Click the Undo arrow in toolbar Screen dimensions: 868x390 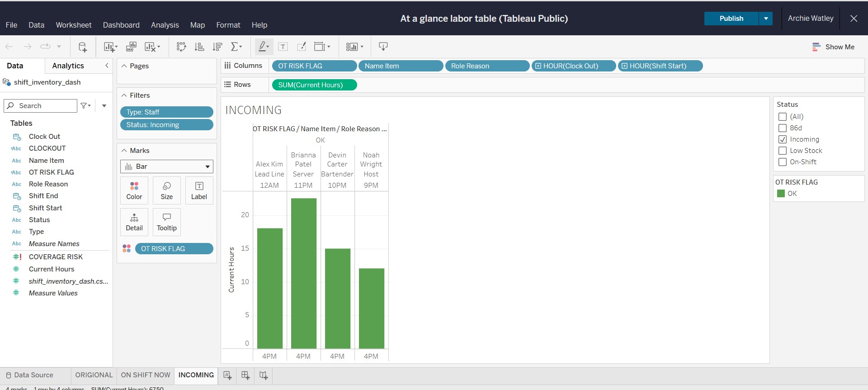tap(9, 47)
